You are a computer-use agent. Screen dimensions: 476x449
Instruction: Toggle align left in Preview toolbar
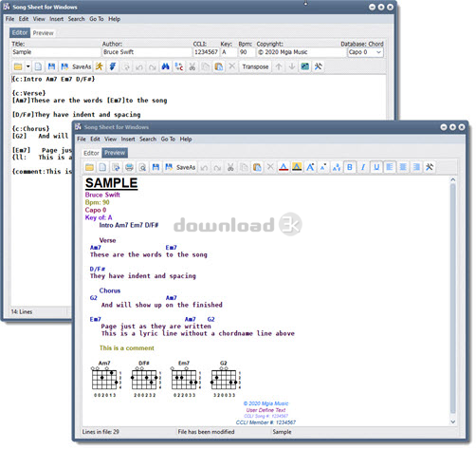point(390,167)
